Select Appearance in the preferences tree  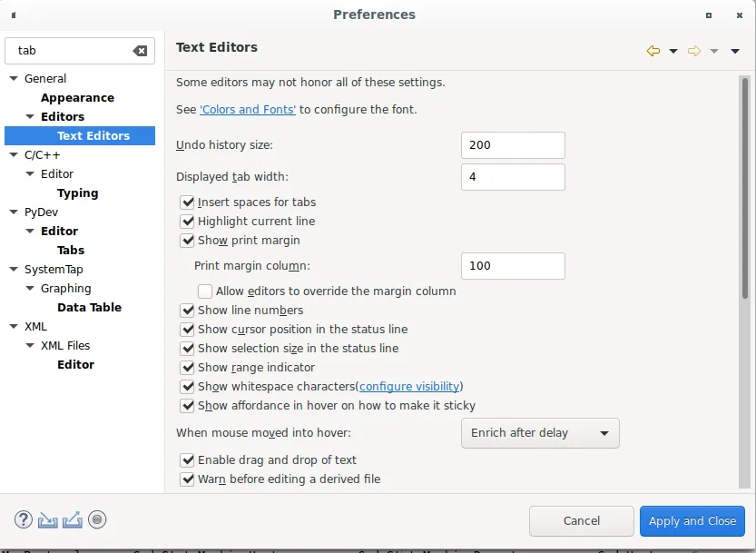coord(77,98)
